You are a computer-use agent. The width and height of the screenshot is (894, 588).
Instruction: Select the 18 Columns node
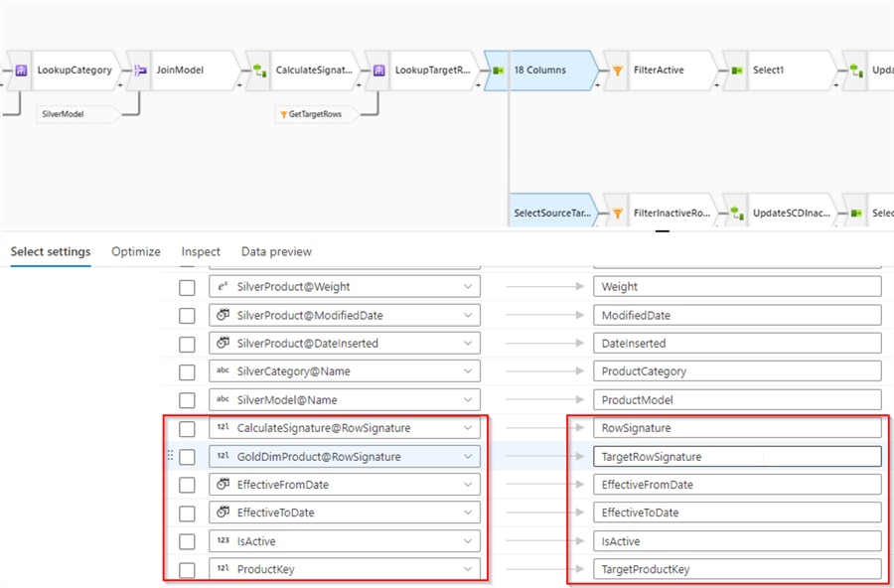540,71
